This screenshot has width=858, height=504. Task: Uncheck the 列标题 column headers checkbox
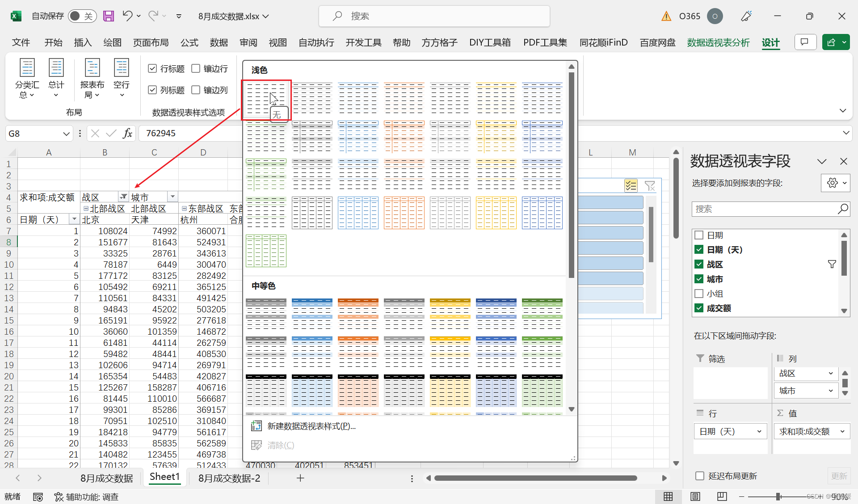point(152,90)
